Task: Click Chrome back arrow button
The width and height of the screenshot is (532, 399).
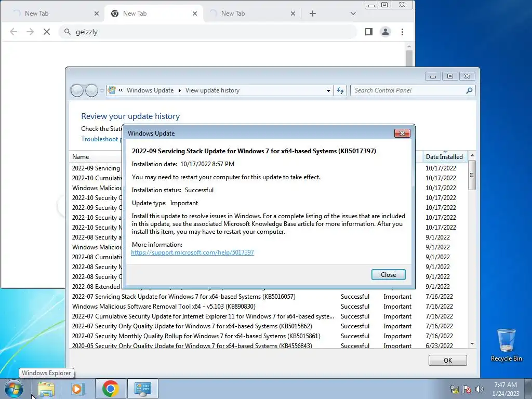Action: point(14,32)
